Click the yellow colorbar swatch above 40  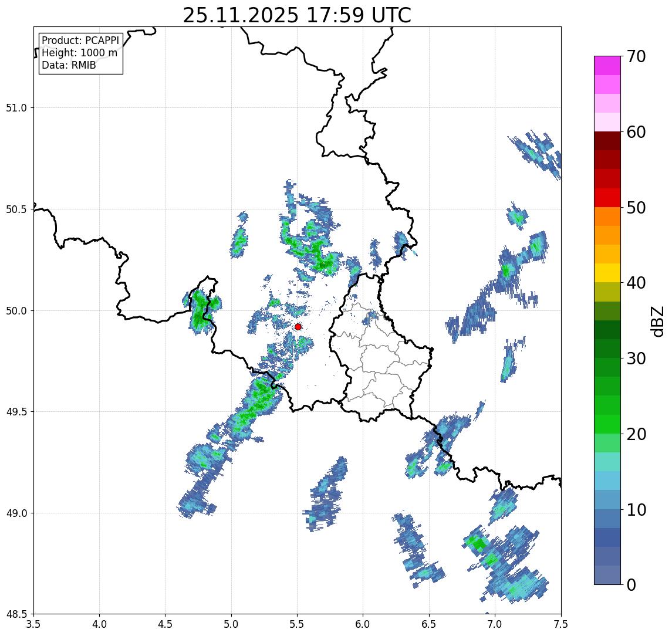607,273
